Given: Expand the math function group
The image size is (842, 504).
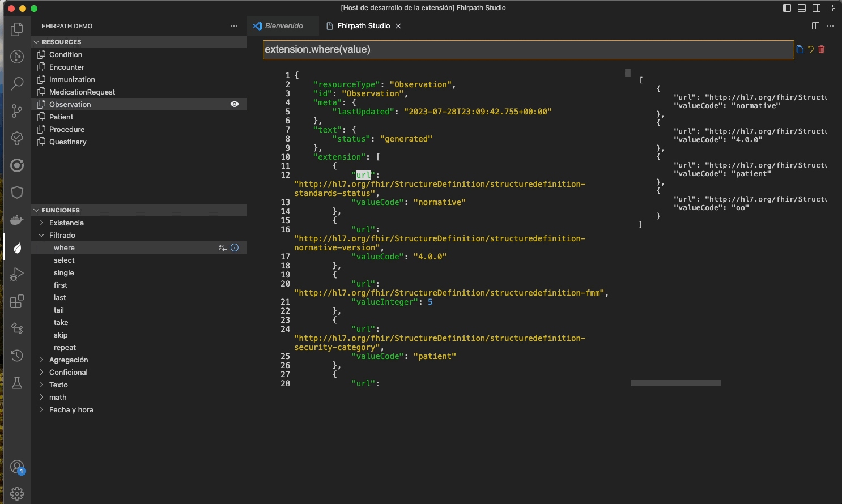Looking at the screenshot, I should tap(139, 397).
